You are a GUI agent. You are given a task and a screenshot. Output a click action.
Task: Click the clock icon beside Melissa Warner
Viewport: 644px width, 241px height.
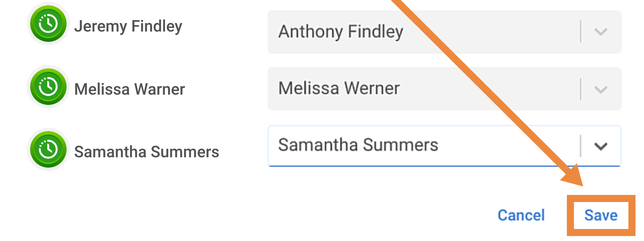tap(48, 87)
